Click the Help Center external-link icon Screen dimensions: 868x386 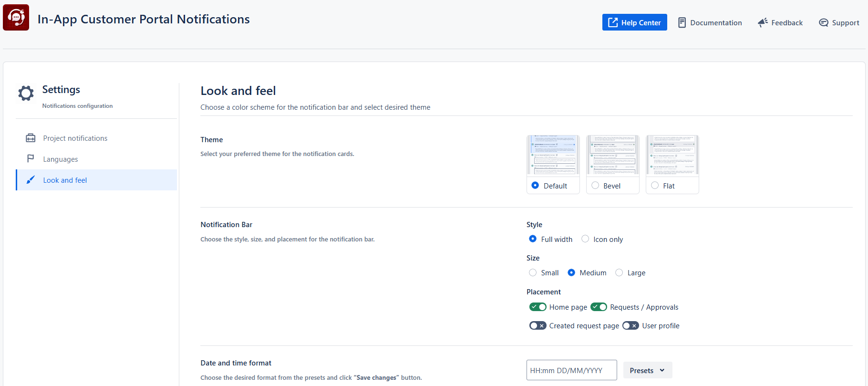click(613, 22)
